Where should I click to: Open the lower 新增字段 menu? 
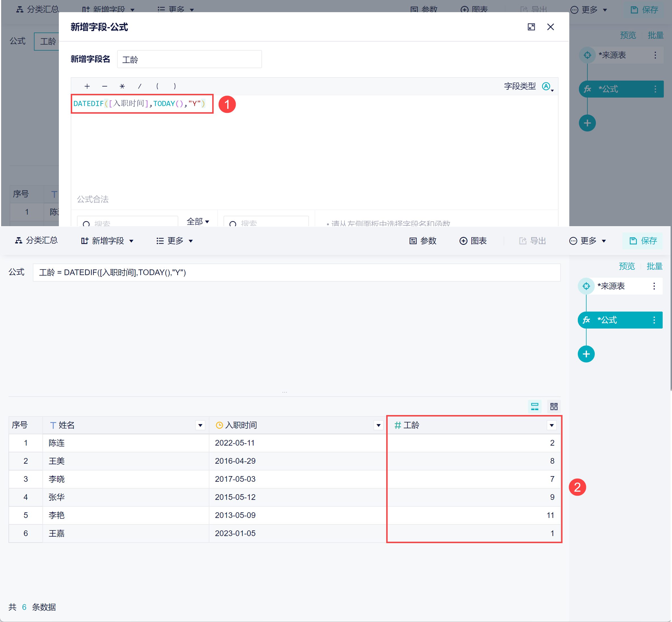click(x=108, y=241)
